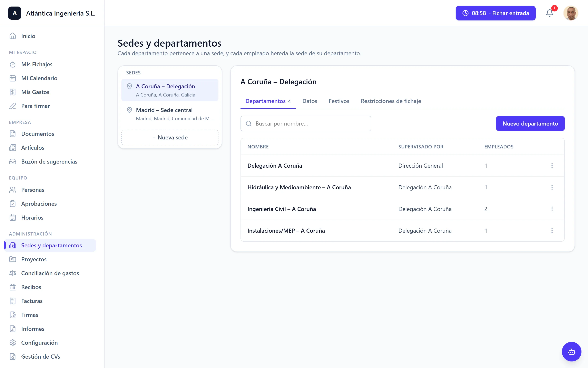This screenshot has height=368, width=588.
Task: Select the A Coruña – Delegación sede
Action: 170,90
